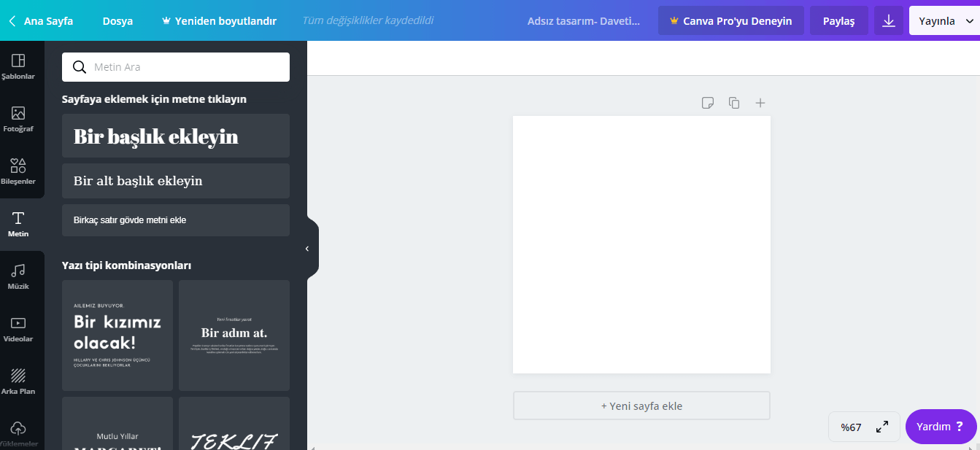Enter fullscreen with the expand arrows icon
980x450 pixels.
(882, 427)
